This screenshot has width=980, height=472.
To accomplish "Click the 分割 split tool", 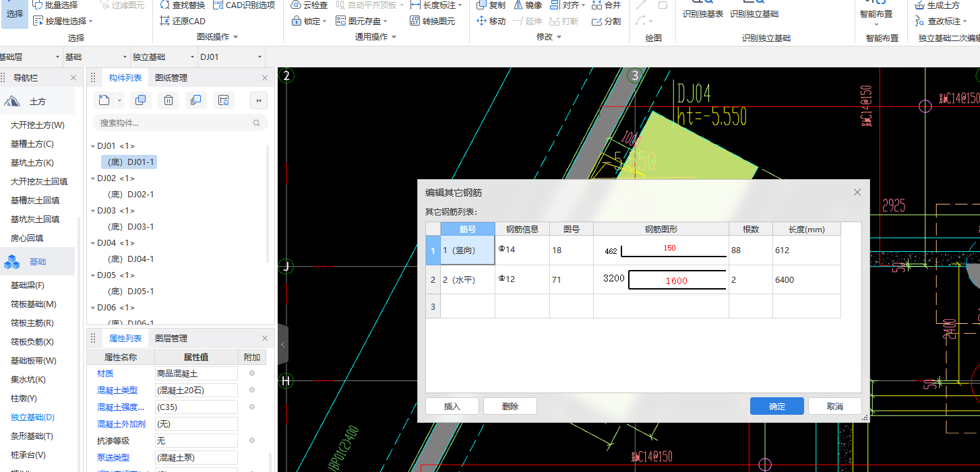I will 606,22.
